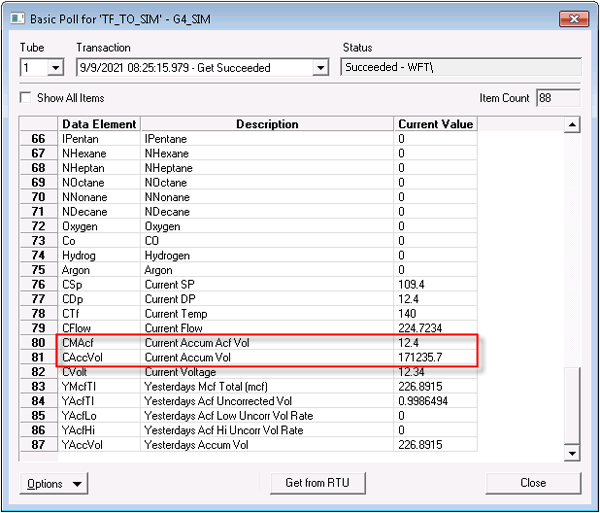Viewport: 600px width, 513px height.
Task: Click the Oxygen data element cell
Action: pos(99,226)
